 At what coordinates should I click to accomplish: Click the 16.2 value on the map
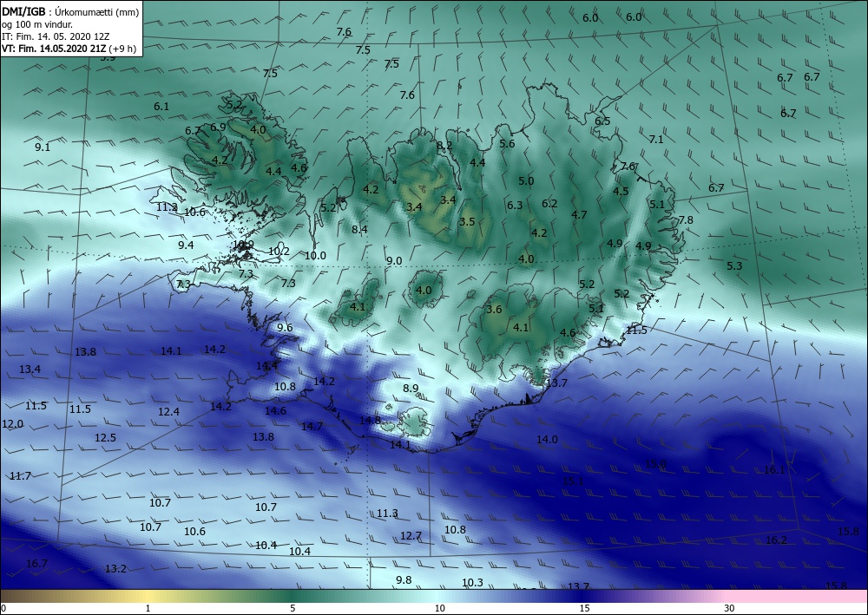[x=776, y=540]
